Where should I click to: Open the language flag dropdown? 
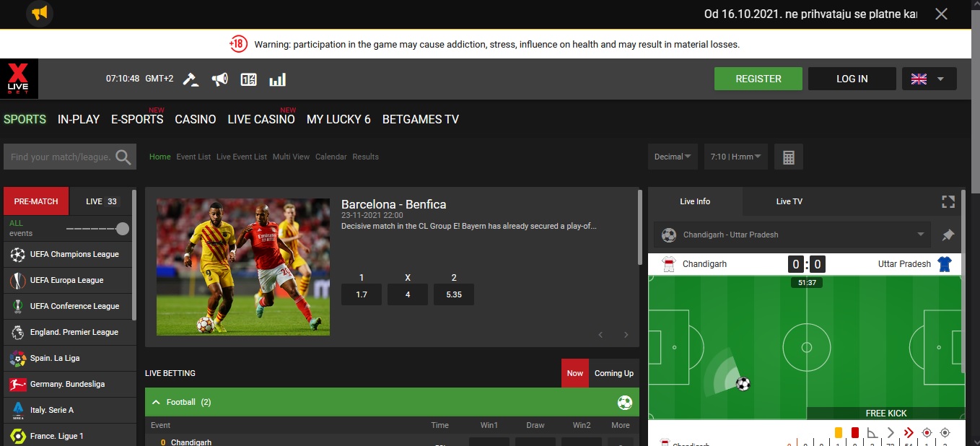coord(929,79)
